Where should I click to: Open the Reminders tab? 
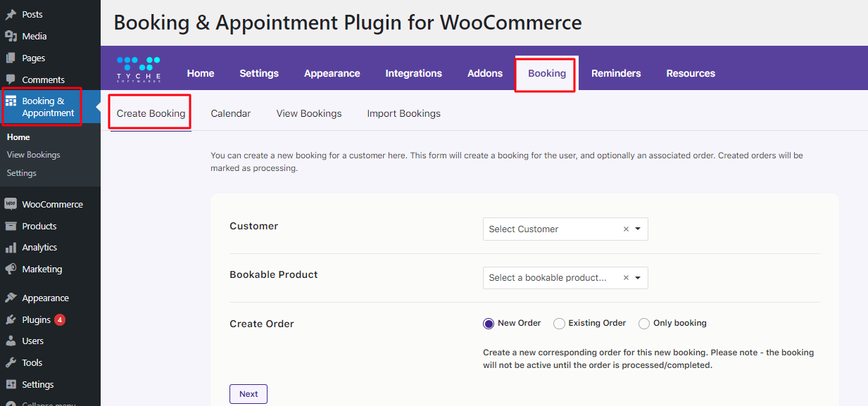pos(616,73)
